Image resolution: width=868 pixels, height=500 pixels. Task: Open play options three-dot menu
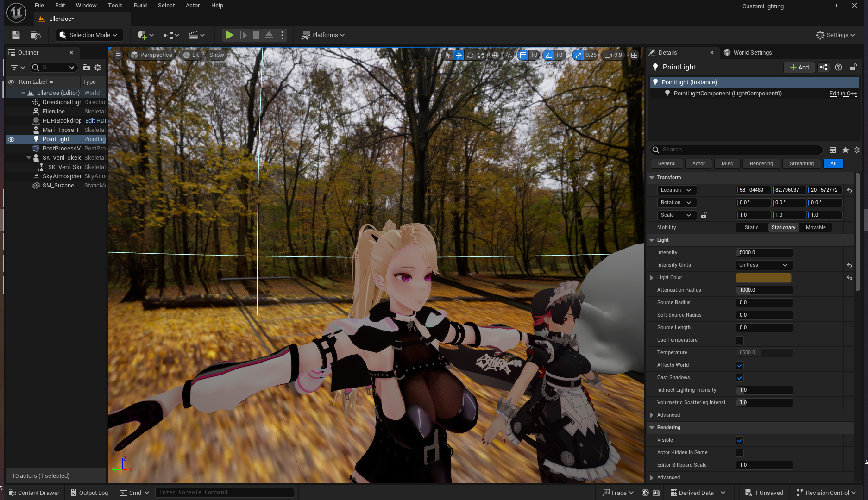pos(282,35)
